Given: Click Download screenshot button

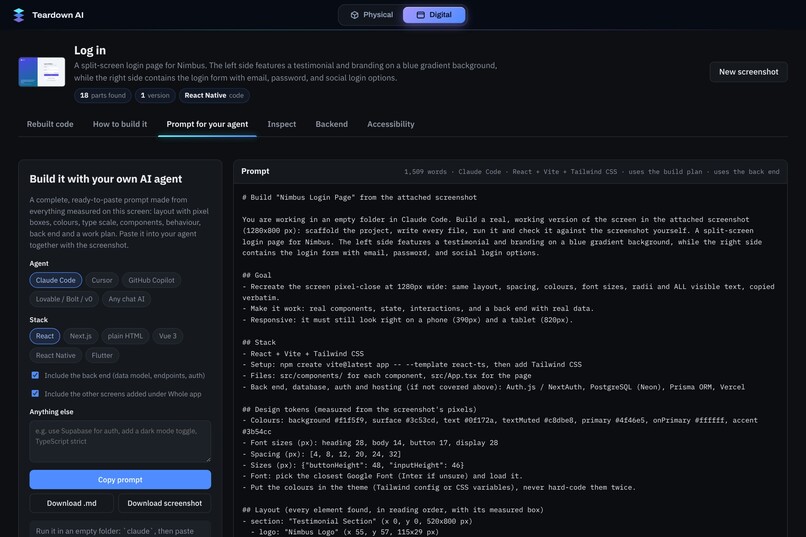Looking at the screenshot, I should pos(164,503).
